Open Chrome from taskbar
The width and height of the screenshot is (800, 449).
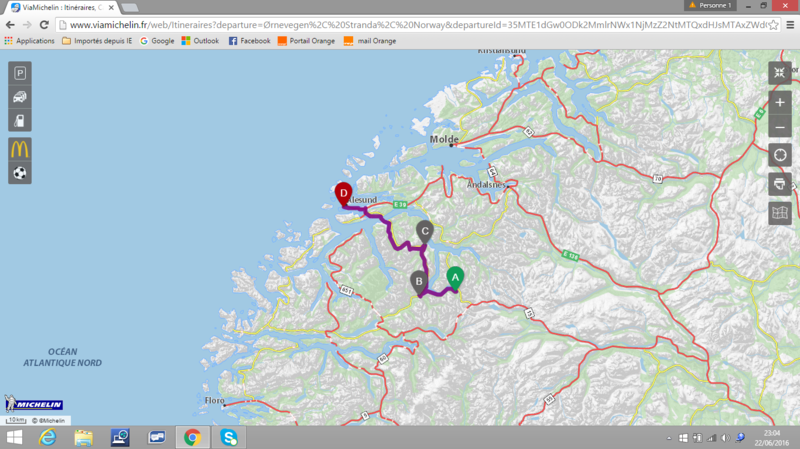[x=192, y=437]
